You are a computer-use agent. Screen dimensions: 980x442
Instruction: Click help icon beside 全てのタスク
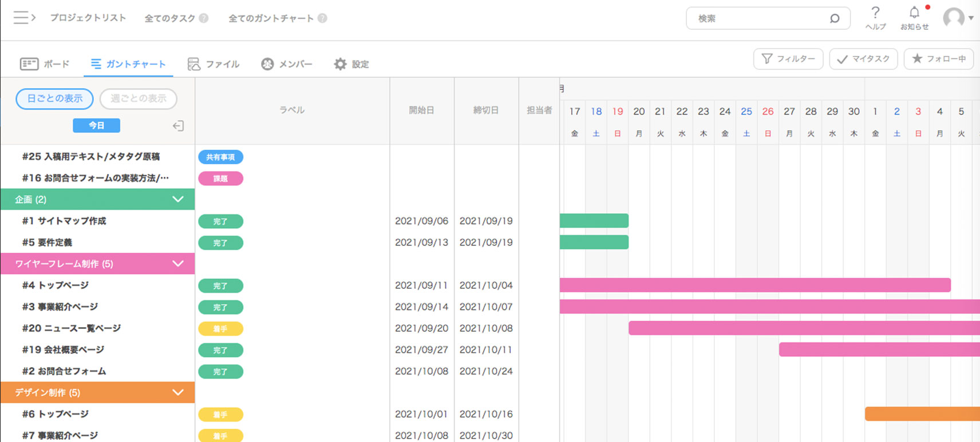pos(203,18)
